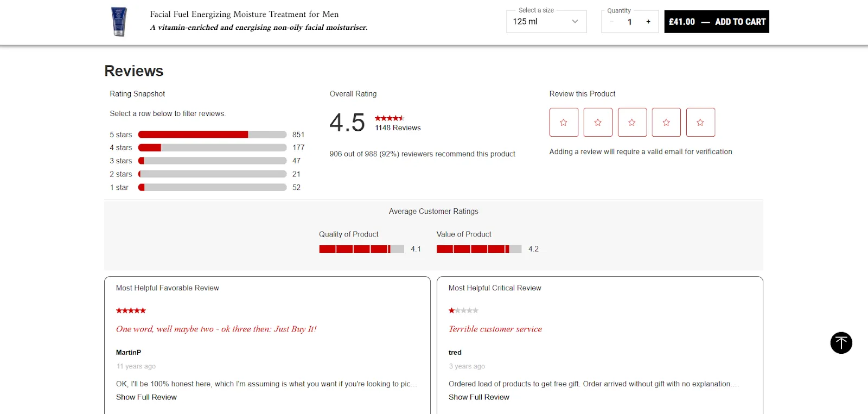Click the 'Just Buy It!' review title
Screen dimensions: 868x414
click(216, 329)
